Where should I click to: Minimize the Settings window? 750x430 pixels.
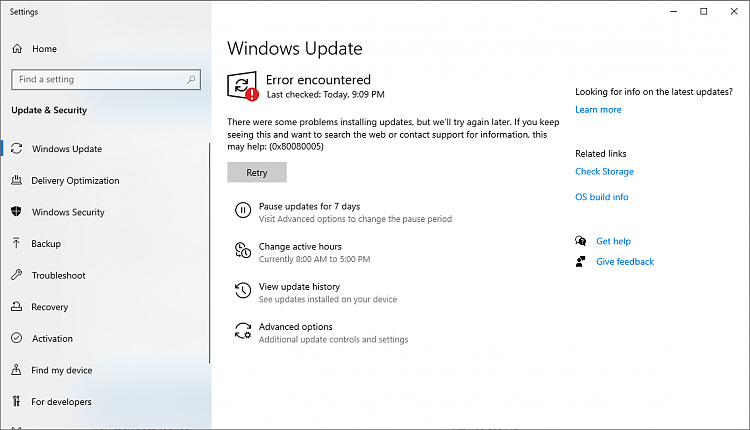[x=673, y=11]
